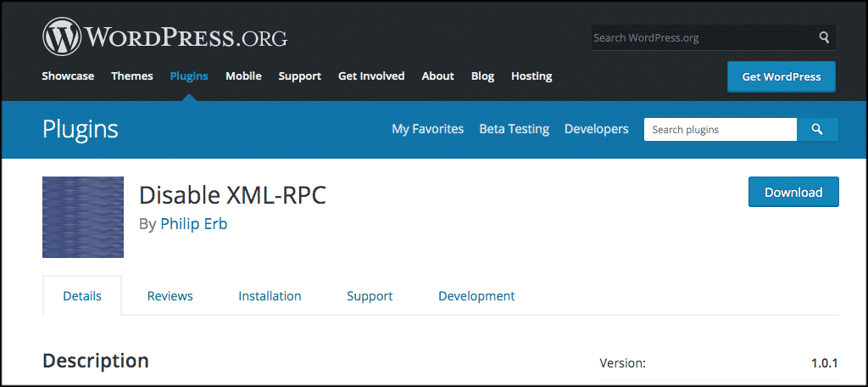Click the 1.0.1 version value

[825, 364]
